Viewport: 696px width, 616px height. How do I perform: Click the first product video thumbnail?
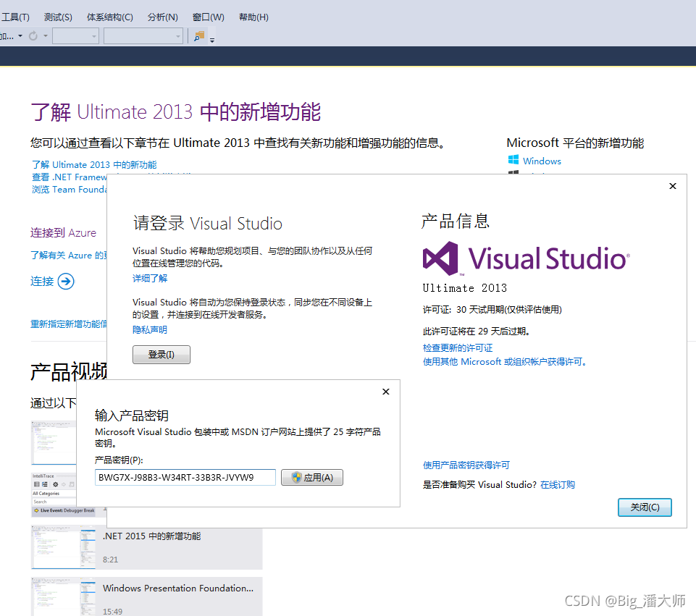point(54,442)
